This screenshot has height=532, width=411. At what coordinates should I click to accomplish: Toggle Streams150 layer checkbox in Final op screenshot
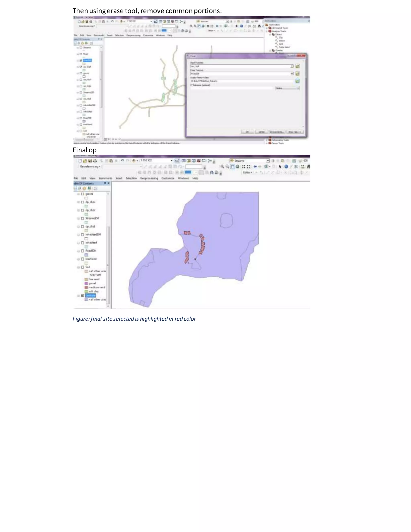tap(82, 218)
